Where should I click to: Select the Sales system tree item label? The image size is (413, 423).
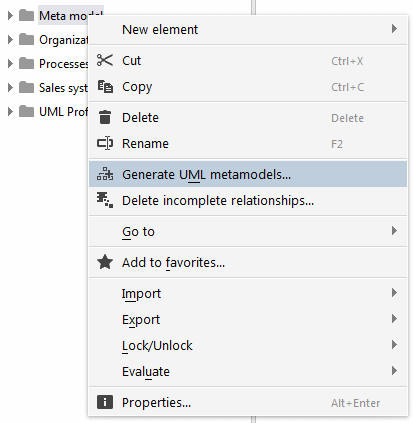[64, 88]
